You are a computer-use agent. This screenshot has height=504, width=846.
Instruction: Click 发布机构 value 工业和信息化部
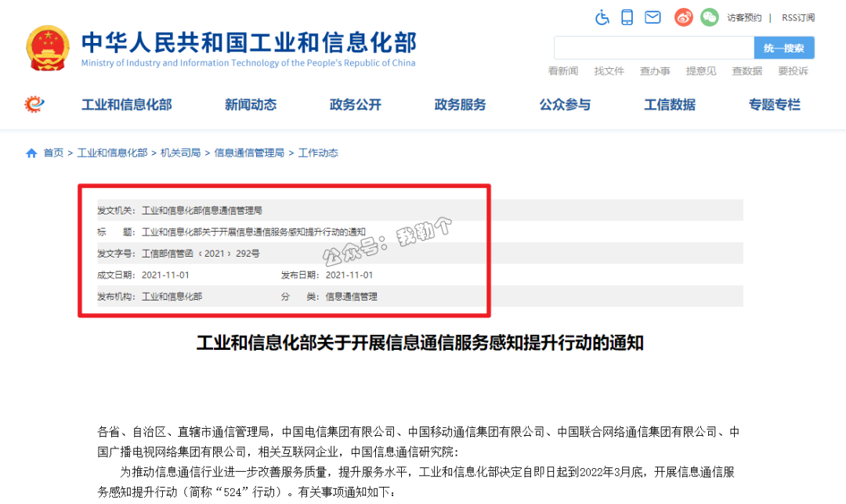(x=172, y=297)
